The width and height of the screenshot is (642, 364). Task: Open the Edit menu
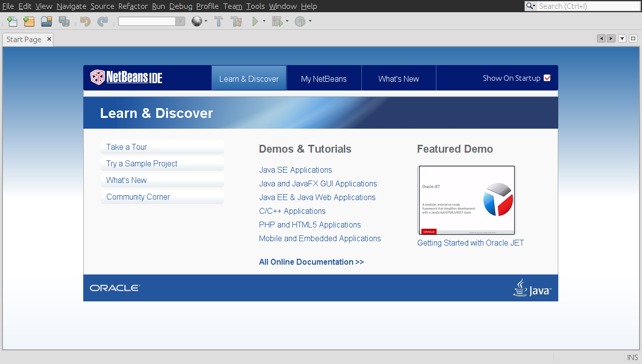coord(24,6)
